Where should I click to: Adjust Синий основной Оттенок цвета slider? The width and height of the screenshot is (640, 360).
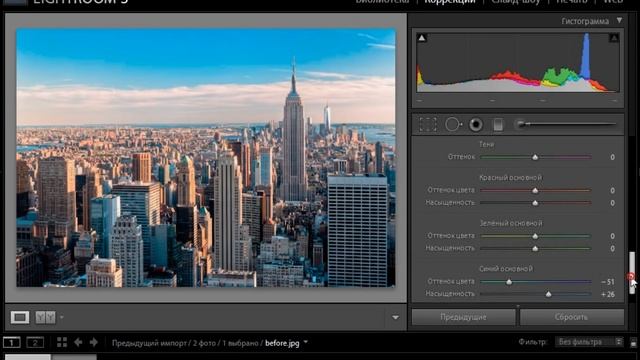click(x=509, y=282)
